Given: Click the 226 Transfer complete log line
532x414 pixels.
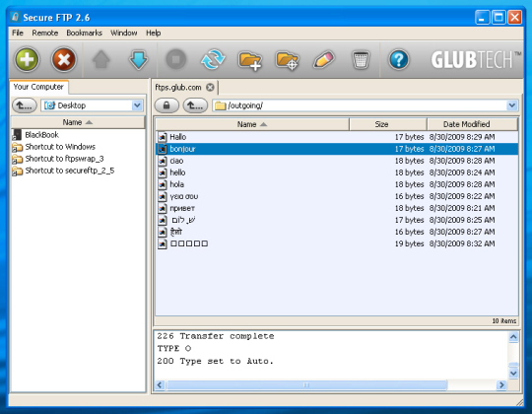Looking at the screenshot, I should point(216,336).
